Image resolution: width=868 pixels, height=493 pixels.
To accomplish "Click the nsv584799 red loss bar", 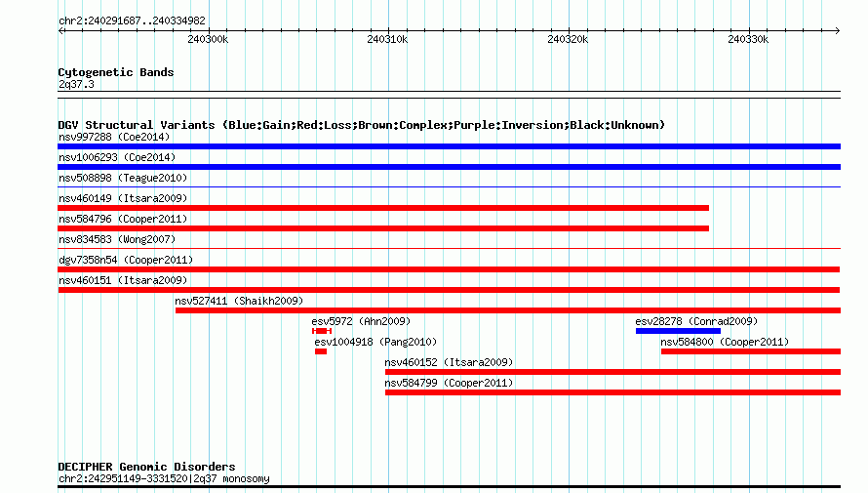I will tap(612, 392).
